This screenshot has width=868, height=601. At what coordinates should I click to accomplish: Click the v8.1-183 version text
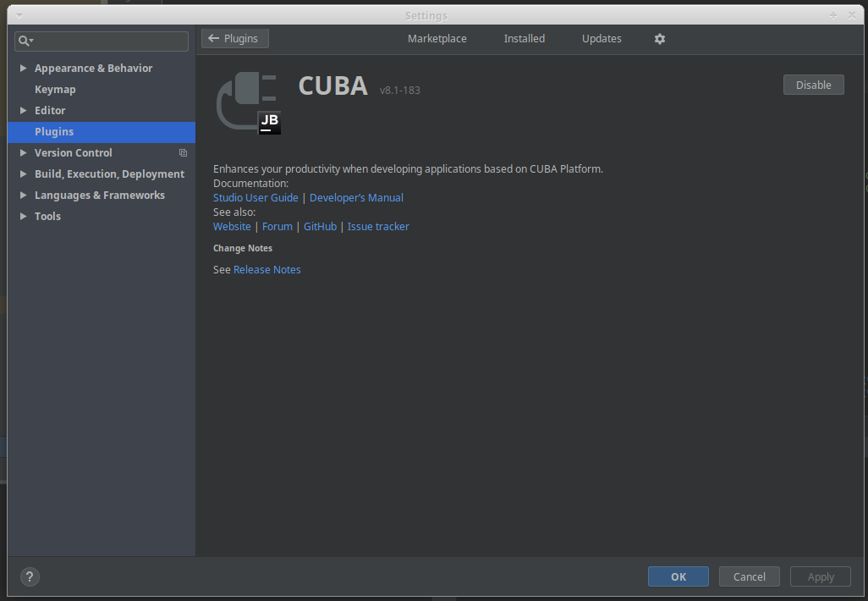coord(399,91)
